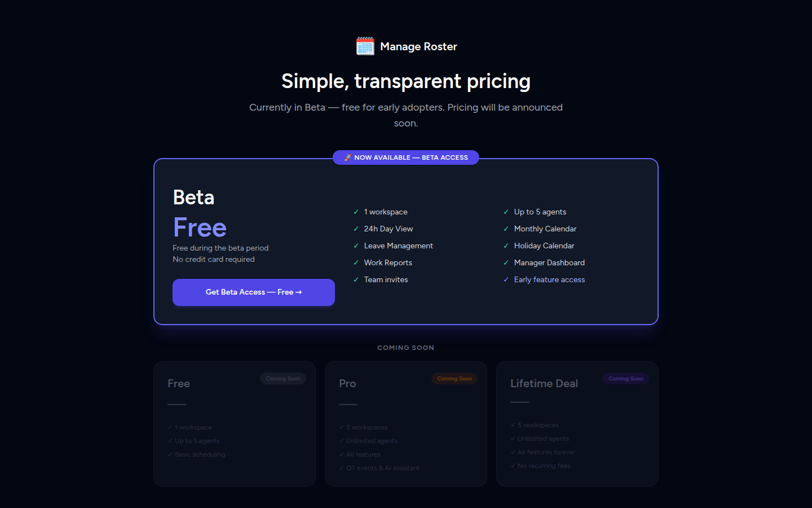The height and width of the screenshot is (508, 812).
Task: Click the checkmark next to "1 workspace"
Action: coord(356,212)
